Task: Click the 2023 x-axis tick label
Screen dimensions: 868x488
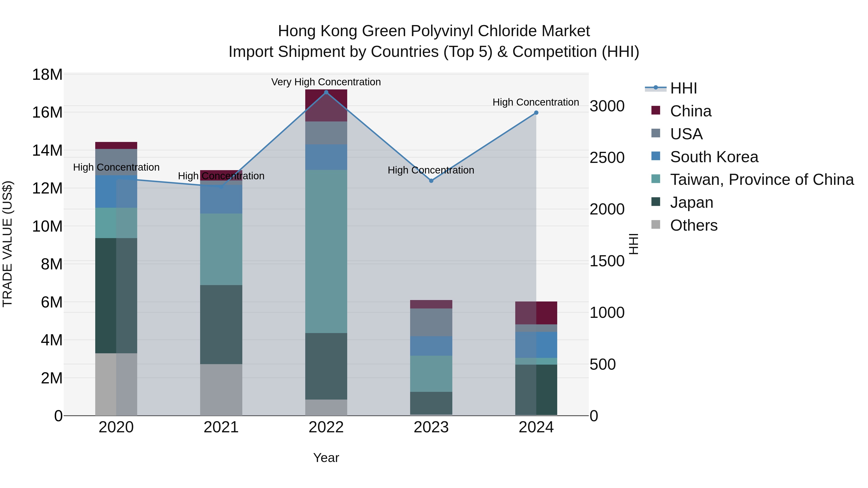Action: (x=431, y=427)
